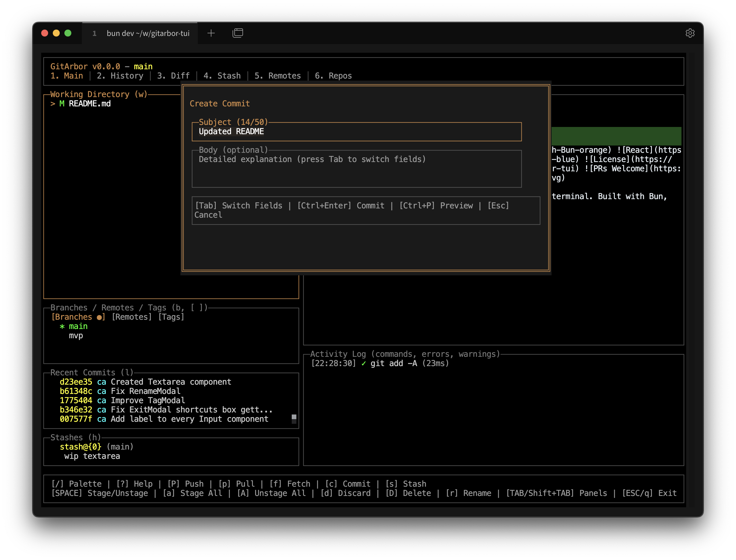Viewport: 736px width, 560px height.
Task: Click the Subject input field
Action: [x=356, y=132]
